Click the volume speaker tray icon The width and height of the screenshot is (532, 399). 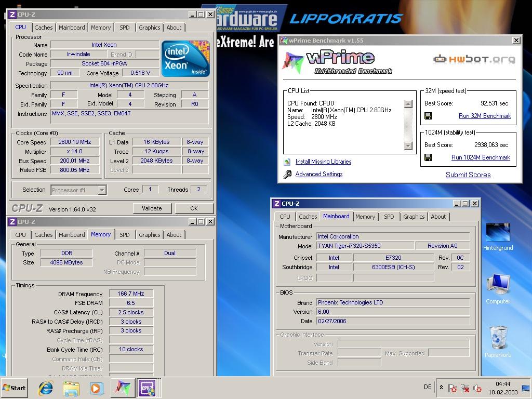point(477,388)
